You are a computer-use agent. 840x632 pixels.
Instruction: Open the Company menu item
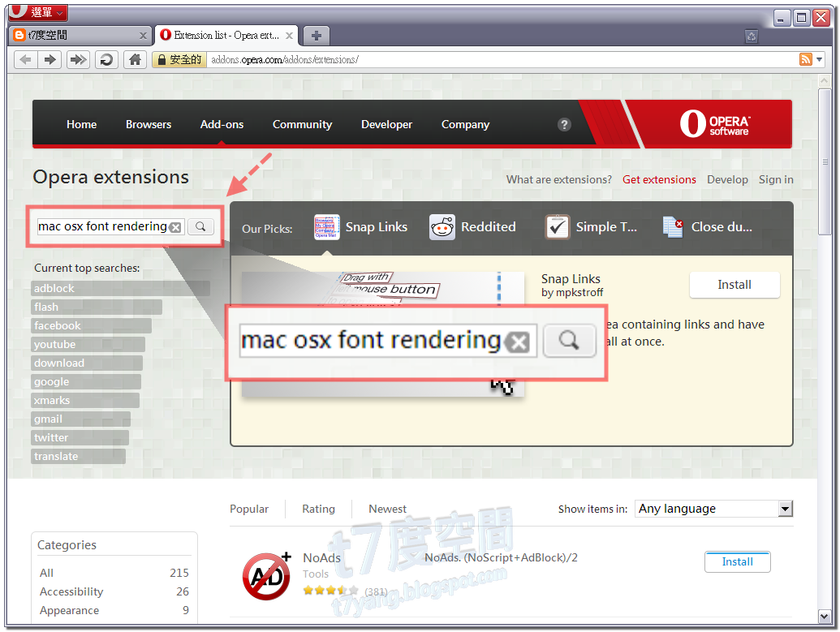[x=466, y=124]
